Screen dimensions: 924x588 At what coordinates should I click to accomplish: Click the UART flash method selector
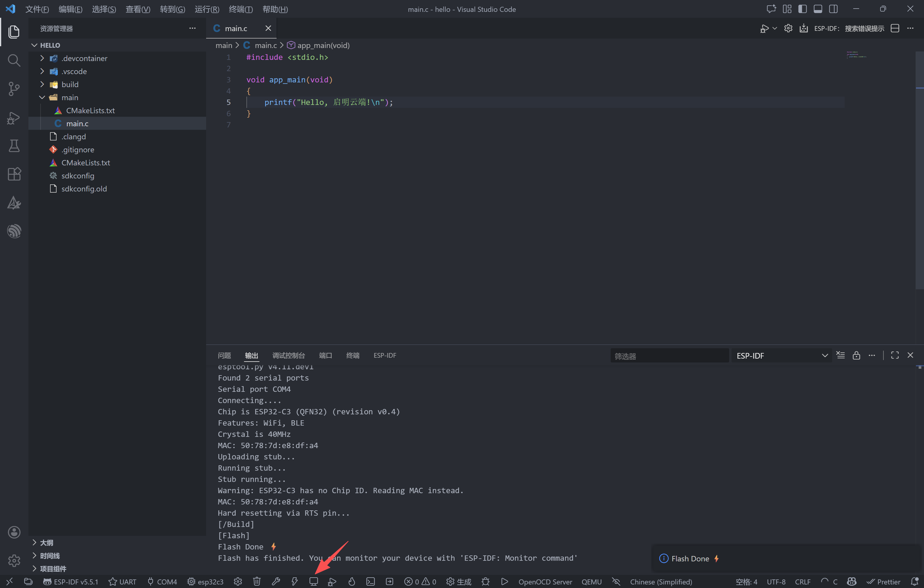pyautogui.click(x=122, y=581)
